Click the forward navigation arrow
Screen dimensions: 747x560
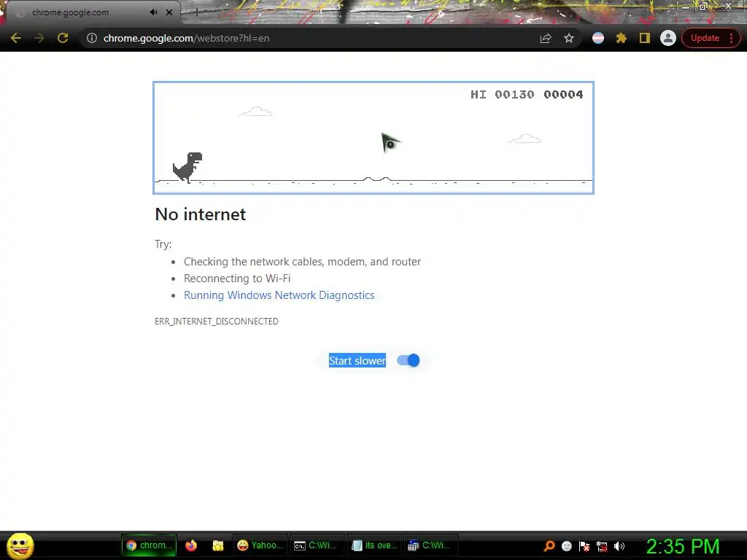(x=39, y=38)
